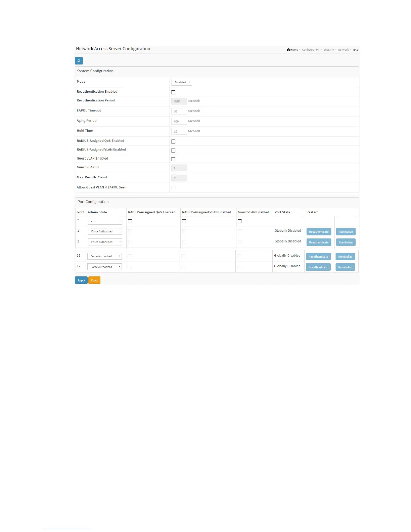Screen dimensions: 411x532
Task: Click the Apply button
Action: click(81, 280)
